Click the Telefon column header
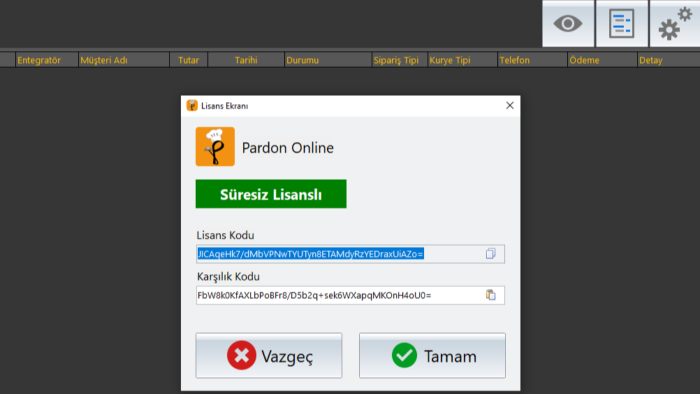 [532, 60]
